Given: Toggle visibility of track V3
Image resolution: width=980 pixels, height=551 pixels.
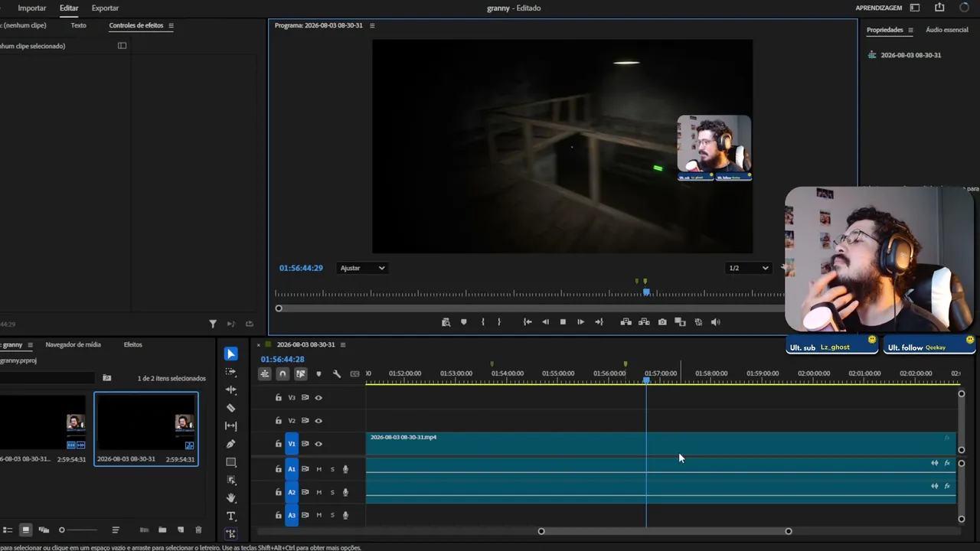Looking at the screenshot, I should coord(318,398).
